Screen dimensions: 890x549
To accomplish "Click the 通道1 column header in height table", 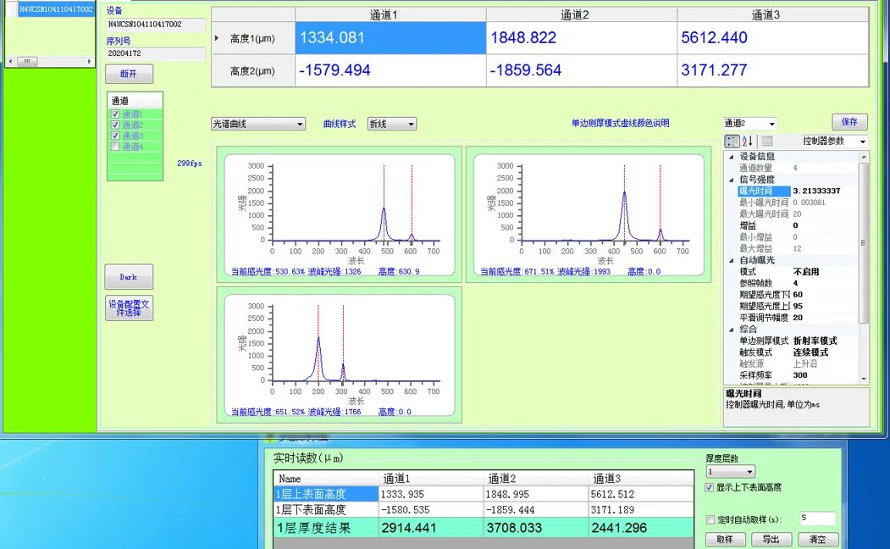I will coord(391,15).
